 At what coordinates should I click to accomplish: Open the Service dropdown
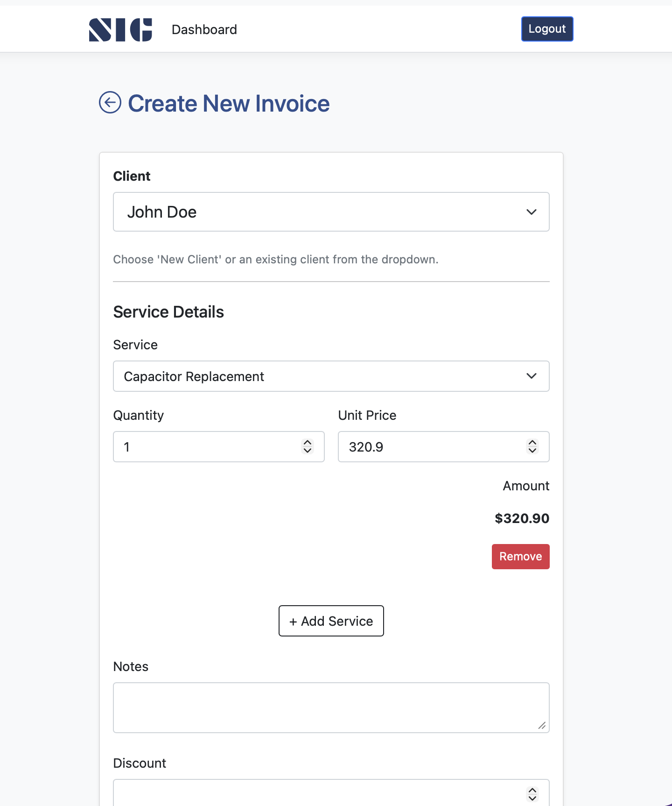coord(331,376)
